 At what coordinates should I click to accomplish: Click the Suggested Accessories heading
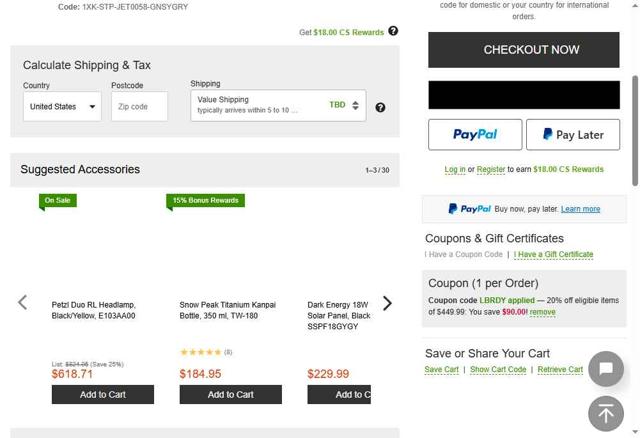pos(80,169)
